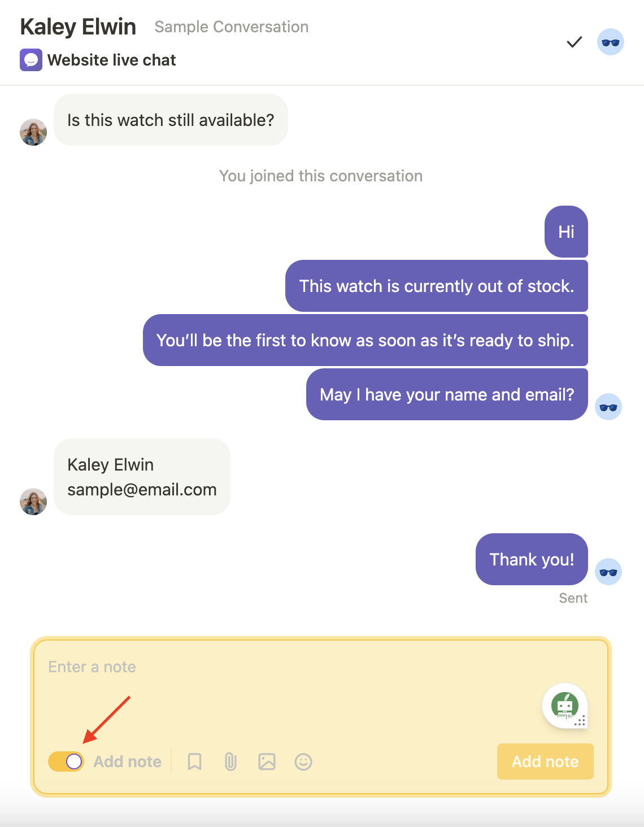Screen dimensions: 644x827
Task: Select the Thank you! message bubble
Action: pos(532,559)
